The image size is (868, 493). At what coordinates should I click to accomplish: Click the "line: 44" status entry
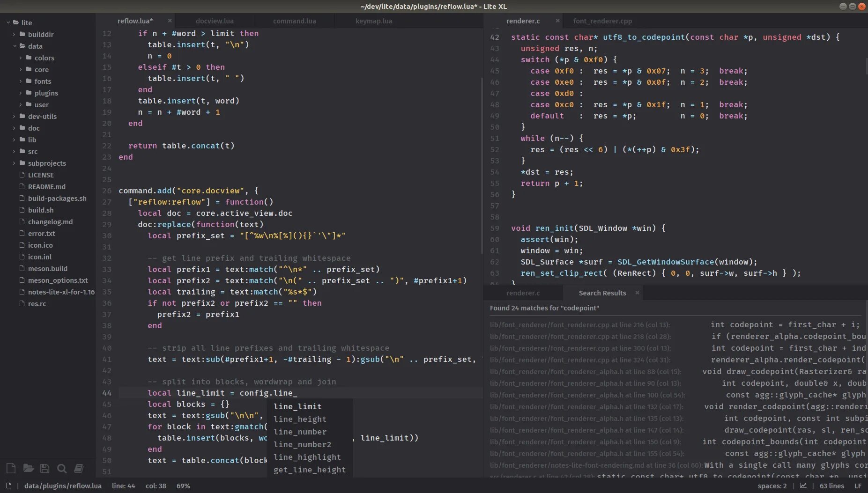coord(123,486)
